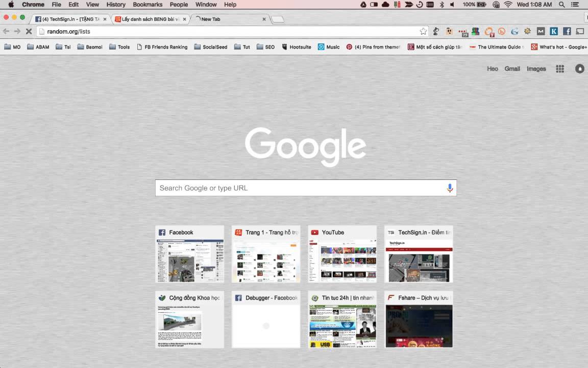Viewport: 588px width, 368px height.
Task: Expand the SocialSeed bookmarks folder
Action: tap(211, 47)
